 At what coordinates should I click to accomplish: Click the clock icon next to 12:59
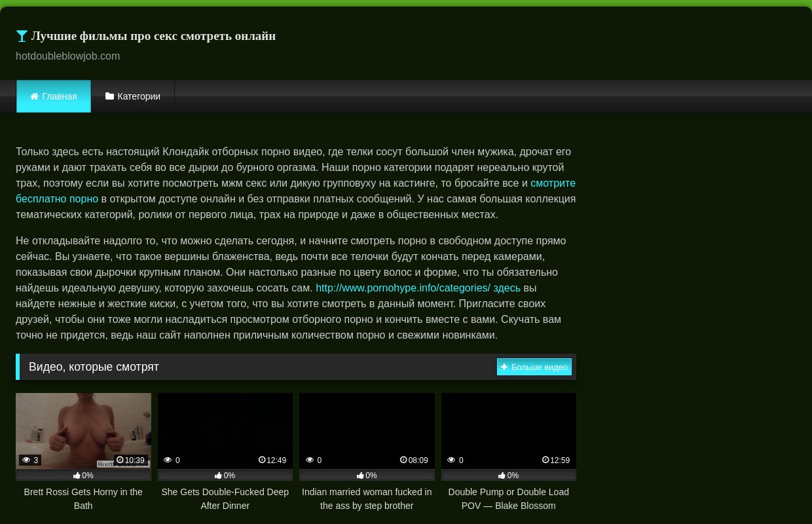[545, 460]
